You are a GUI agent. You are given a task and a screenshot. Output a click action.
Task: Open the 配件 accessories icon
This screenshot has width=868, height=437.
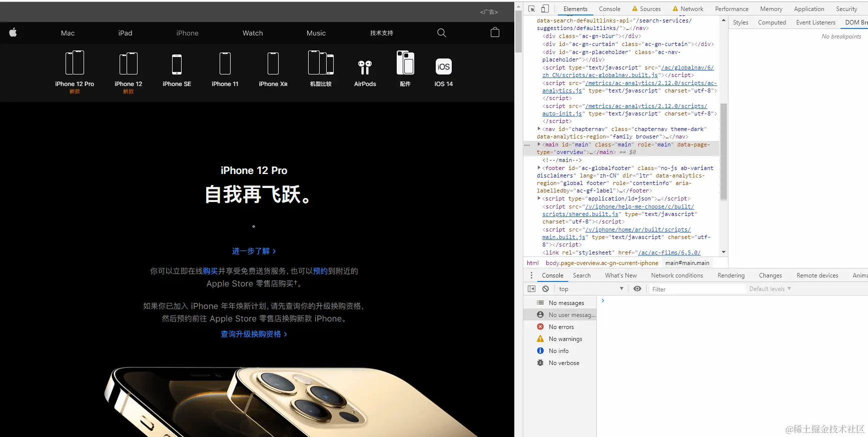(405, 63)
